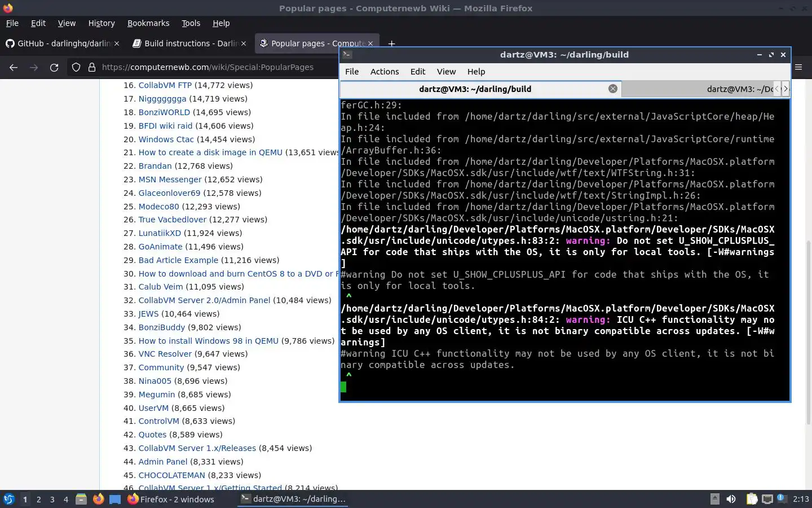Screen dimensions: 812x508
Task: Click the 2:13 panel clock
Action: point(801,499)
